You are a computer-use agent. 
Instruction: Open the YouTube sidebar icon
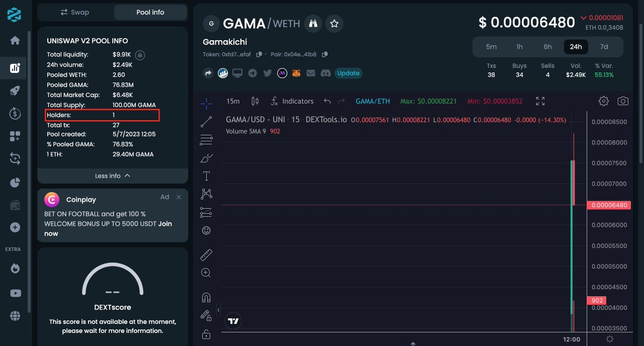click(x=15, y=293)
